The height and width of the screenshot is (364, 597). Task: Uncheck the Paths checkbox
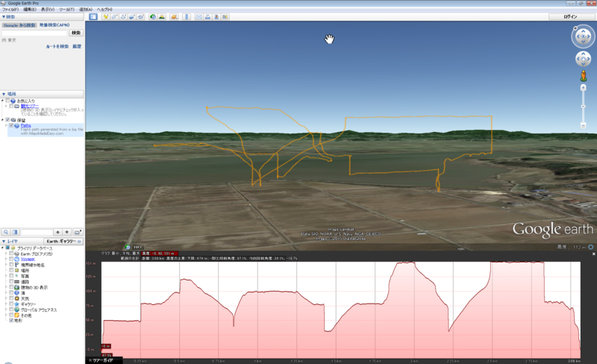[x=11, y=125]
